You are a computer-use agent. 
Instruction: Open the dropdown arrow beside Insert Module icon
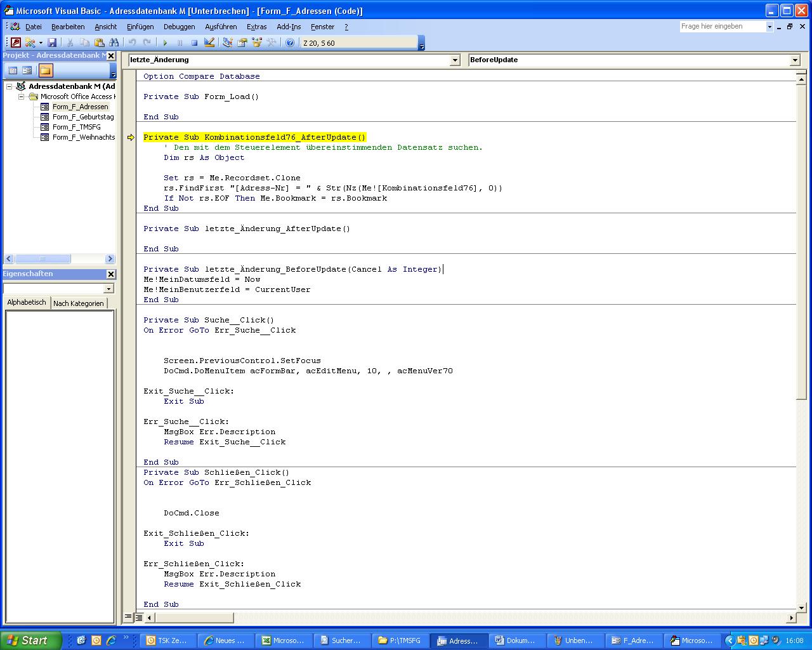[41, 43]
